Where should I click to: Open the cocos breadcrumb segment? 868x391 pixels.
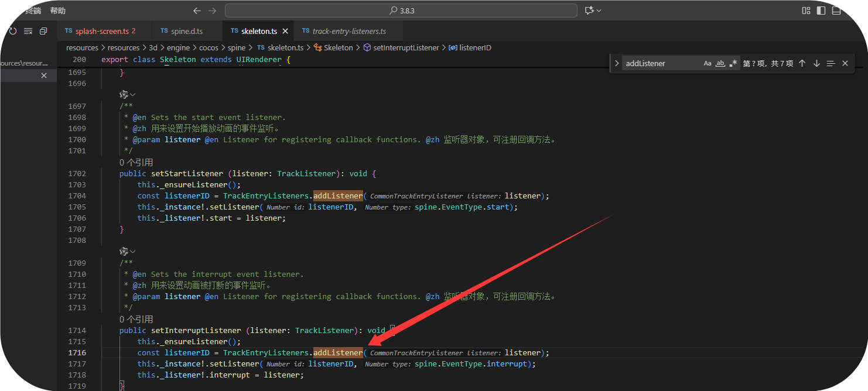[209, 47]
